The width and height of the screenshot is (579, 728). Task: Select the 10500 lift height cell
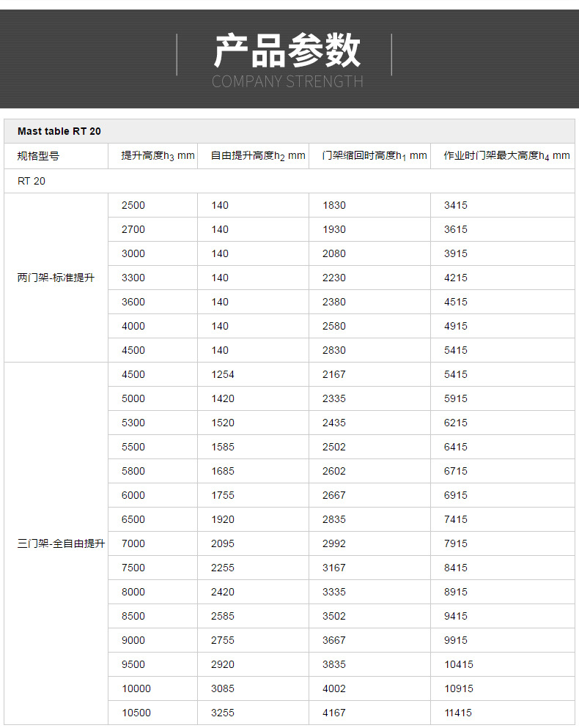(136, 713)
